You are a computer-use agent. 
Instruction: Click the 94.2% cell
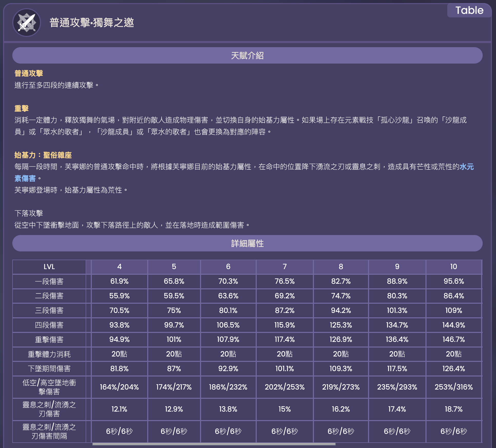coord(341,311)
